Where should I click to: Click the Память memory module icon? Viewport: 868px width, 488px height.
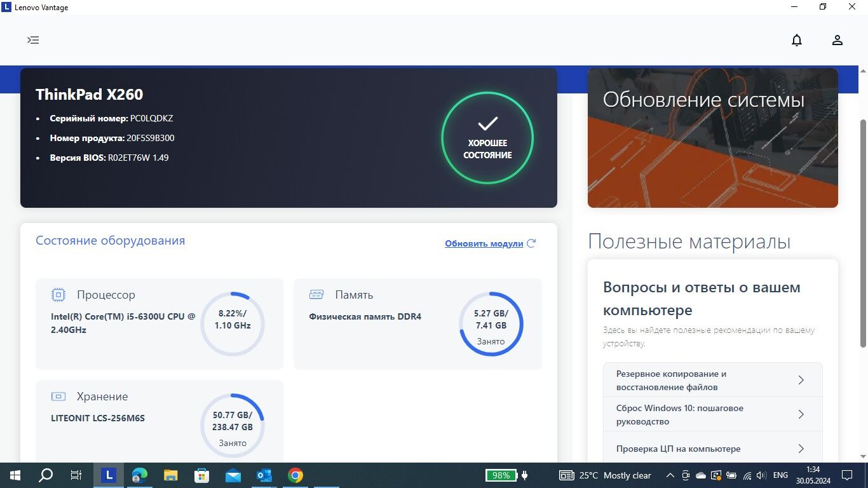(x=316, y=295)
